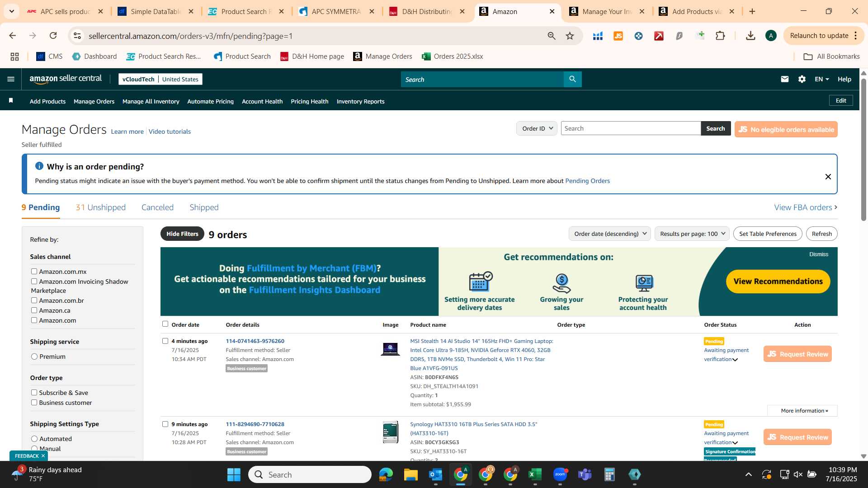The height and width of the screenshot is (488, 868).
Task: Select order 111-8294690-7710628 checkbox
Action: tap(165, 424)
